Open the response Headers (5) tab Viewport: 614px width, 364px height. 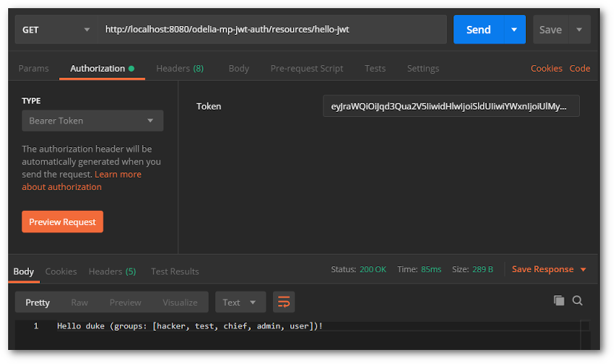(112, 272)
